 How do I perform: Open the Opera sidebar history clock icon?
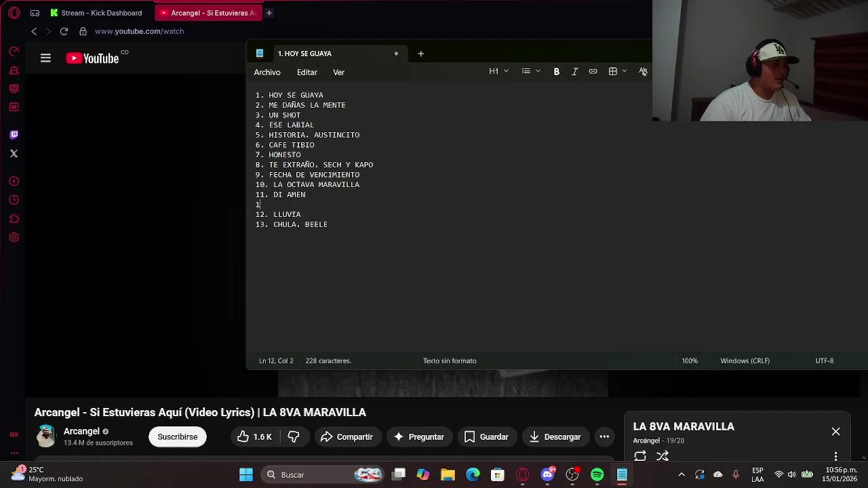[x=14, y=199]
